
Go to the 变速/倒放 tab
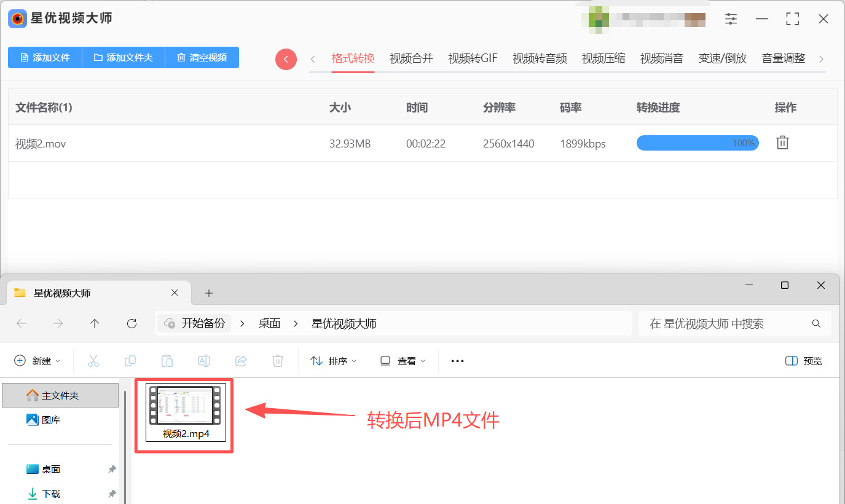(x=723, y=58)
